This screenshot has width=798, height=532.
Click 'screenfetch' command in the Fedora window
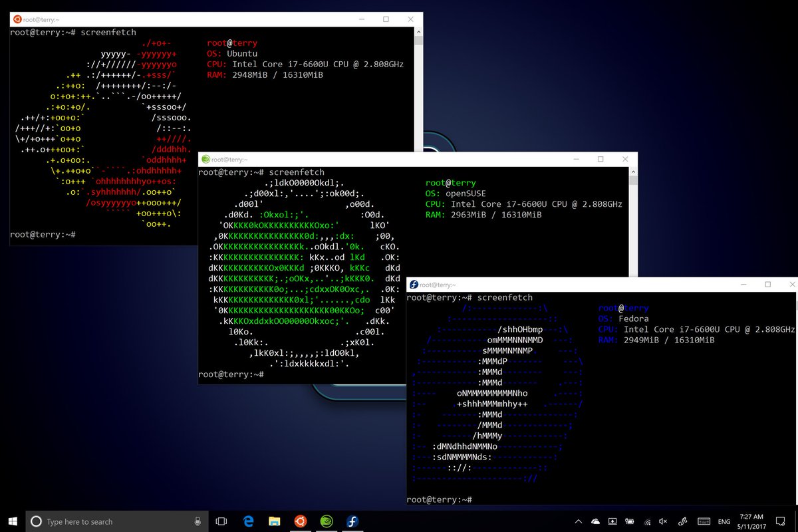[505, 297]
